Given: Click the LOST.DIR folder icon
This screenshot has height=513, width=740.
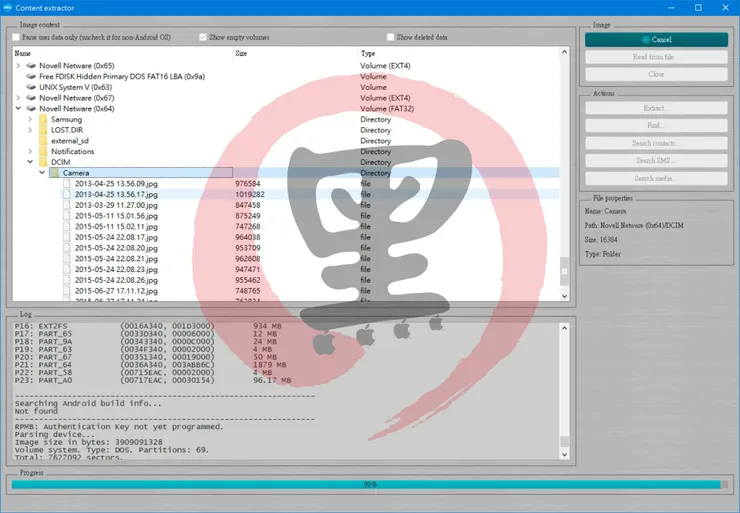Looking at the screenshot, I should point(43,130).
